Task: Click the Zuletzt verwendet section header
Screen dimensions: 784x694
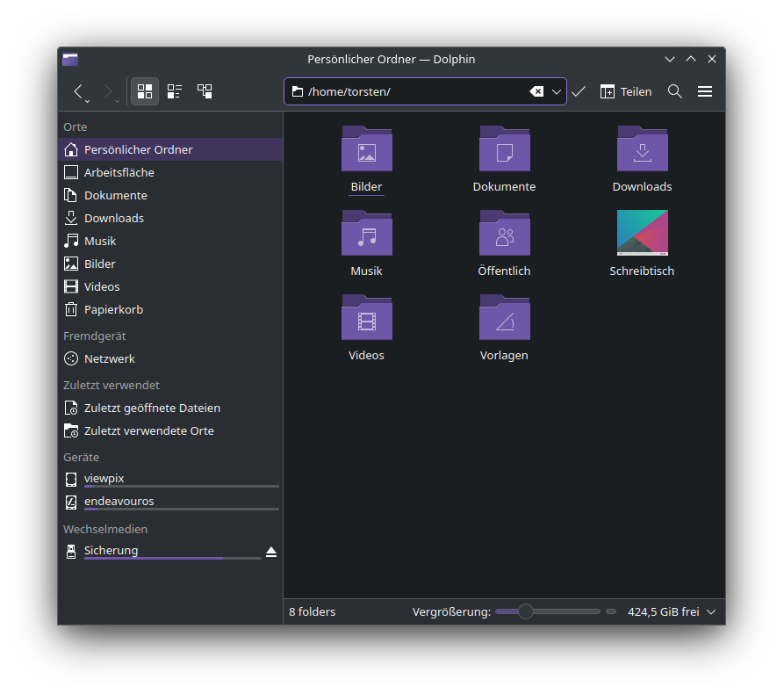Action: coord(111,386)
